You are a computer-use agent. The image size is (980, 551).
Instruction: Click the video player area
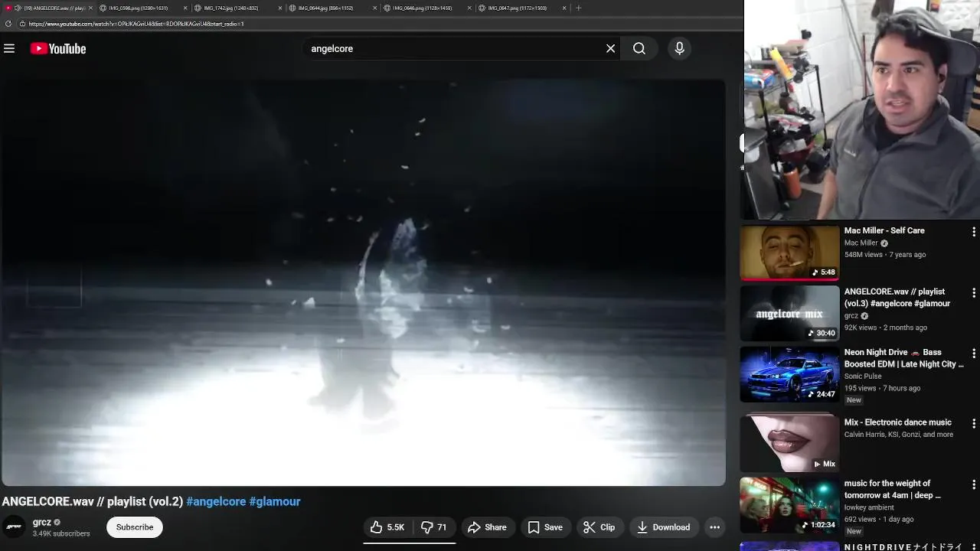pyautogui.click(x=364, y=282)
